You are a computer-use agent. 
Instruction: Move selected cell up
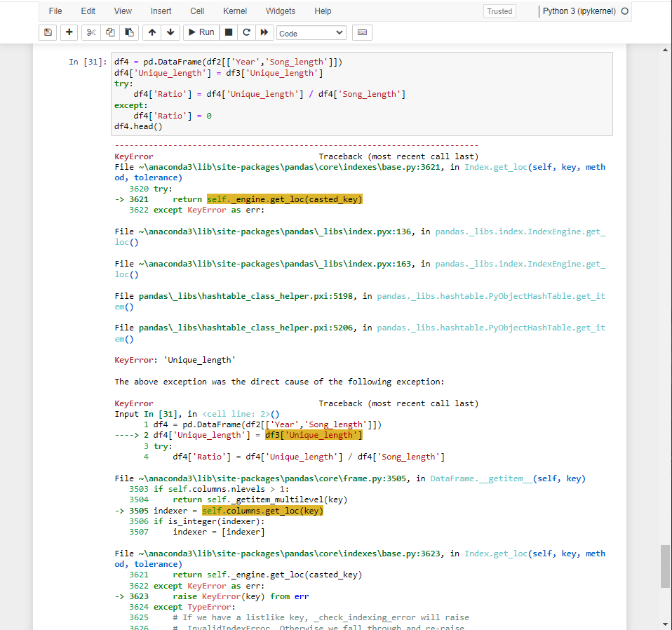click(x=152, y=32)
